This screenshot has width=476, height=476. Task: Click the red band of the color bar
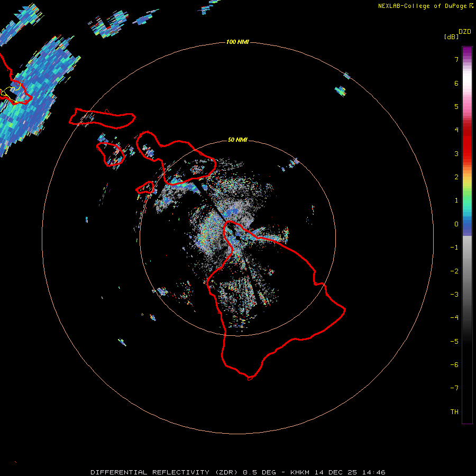[467, 143]
